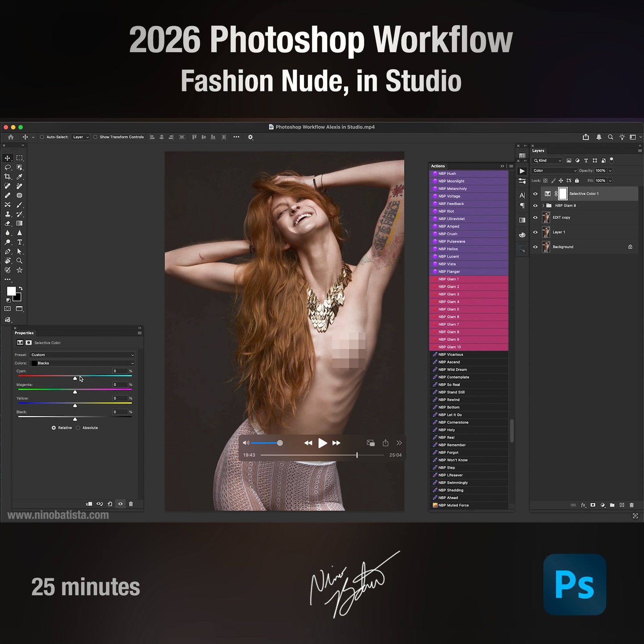Select the Crop tool
Image resolution: width=644 pixels, height=644 pixels.
[x=8, y=176]
